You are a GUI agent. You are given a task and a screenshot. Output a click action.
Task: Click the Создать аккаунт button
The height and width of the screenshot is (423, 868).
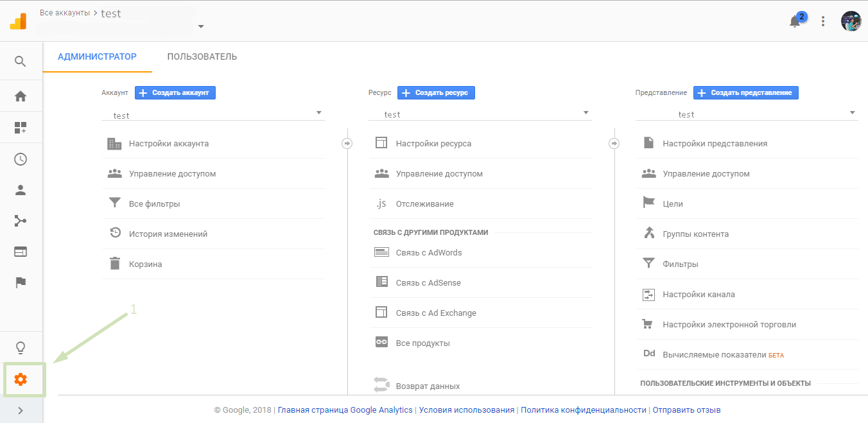(175, 93)
